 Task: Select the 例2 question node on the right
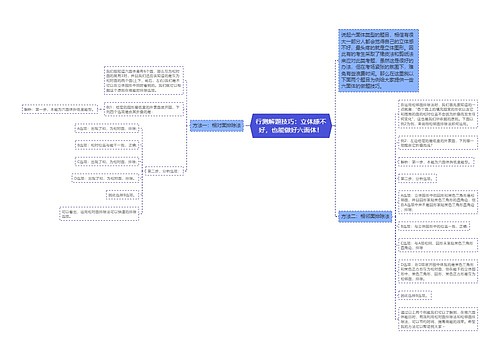point(438,143)
